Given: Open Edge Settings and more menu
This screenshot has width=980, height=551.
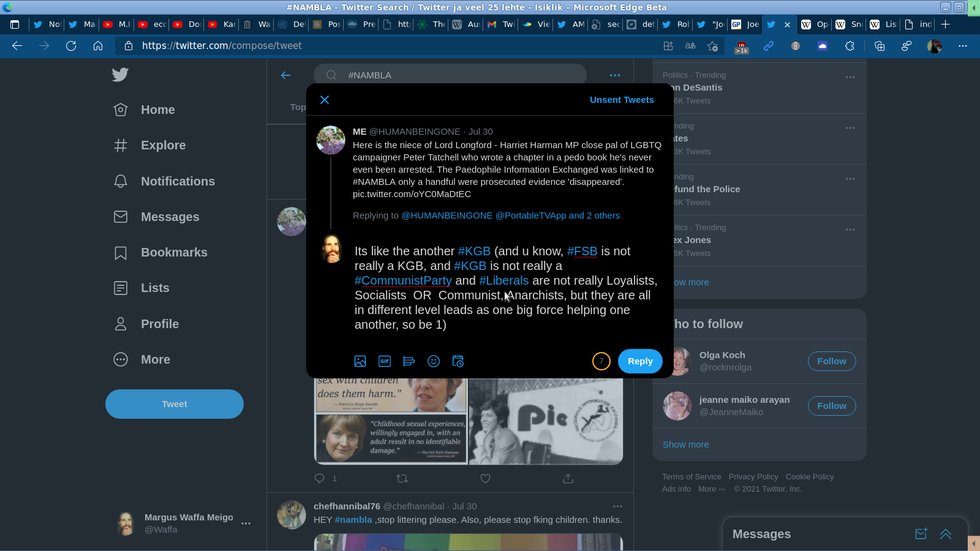Looking at the screenshot, I should coord(963,46).
